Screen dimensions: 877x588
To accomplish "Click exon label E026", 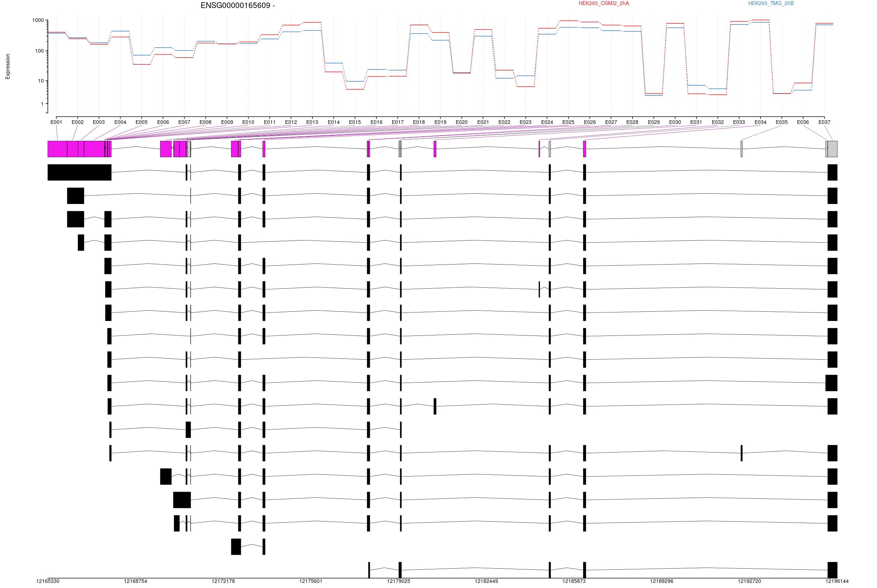I will pos(590,122).
